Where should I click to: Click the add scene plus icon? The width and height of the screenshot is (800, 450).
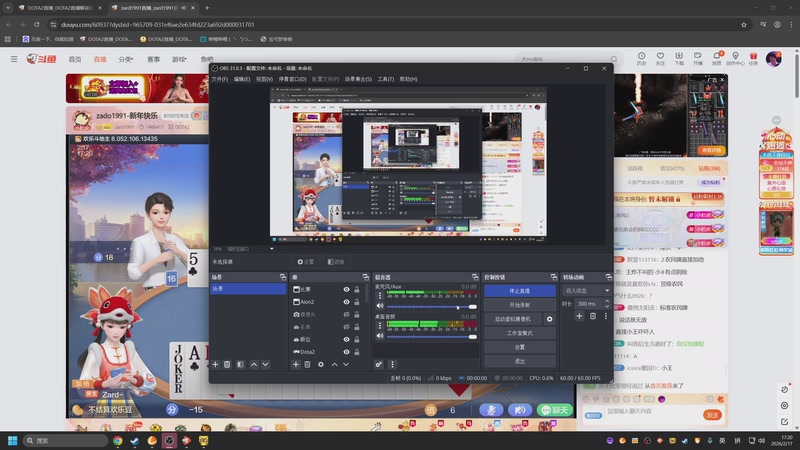tap(215, 364)
